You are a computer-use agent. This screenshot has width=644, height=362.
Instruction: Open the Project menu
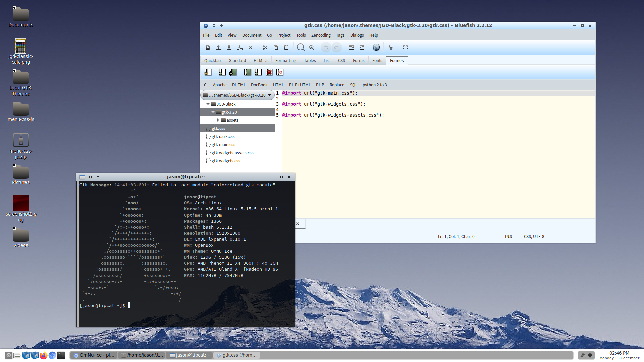284,35
